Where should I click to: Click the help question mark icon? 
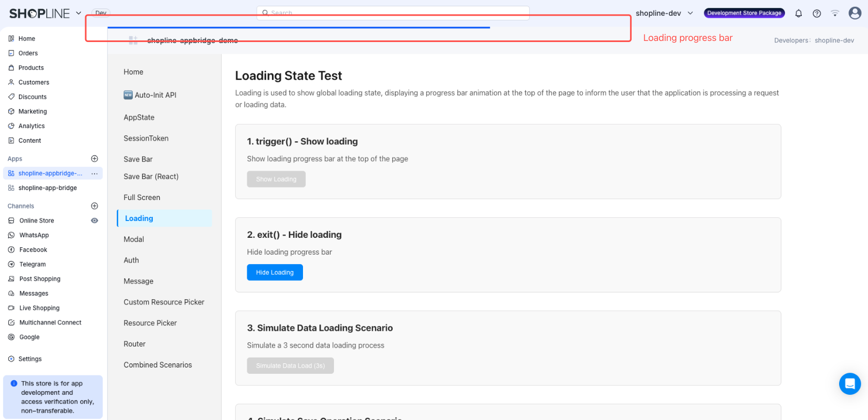[817, 14]
